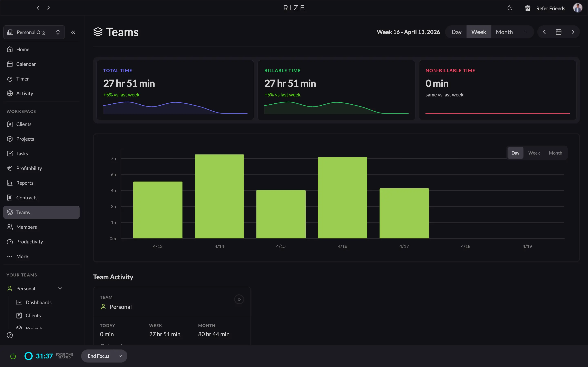
Task: Click the power icon in the bottom bar
Action: (13, 356)
